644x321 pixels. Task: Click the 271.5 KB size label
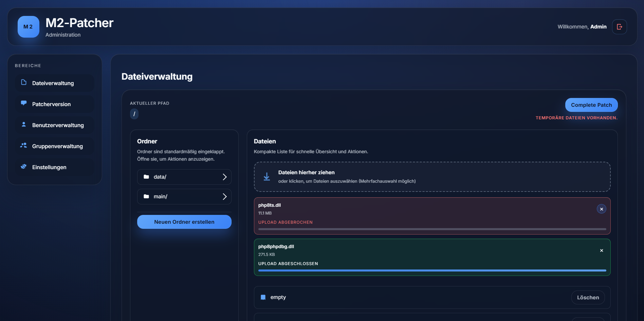pyautogui.click(x=266, y=255)
